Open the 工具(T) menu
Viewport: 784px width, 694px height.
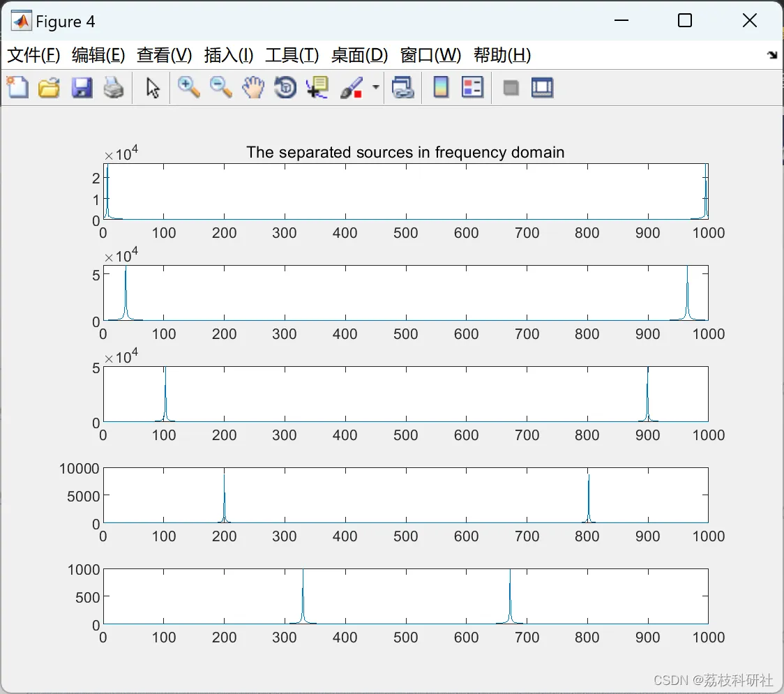coord(292,55)
